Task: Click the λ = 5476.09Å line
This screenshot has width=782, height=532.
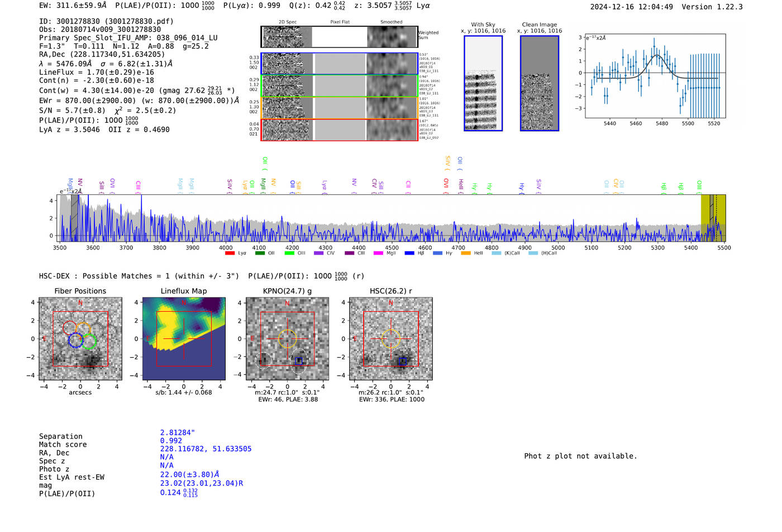Action: pyautogui.click(x=106, y=64)
